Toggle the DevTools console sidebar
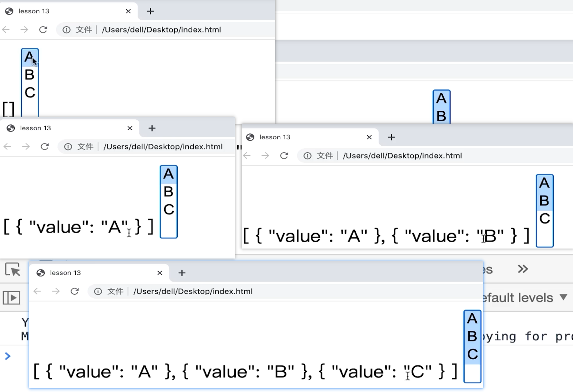The height and width of the screenshot is (392, 573). 12,298
